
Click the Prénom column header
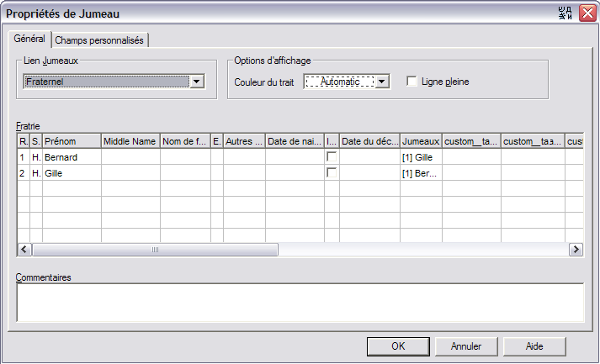click(x=72, y=141)
